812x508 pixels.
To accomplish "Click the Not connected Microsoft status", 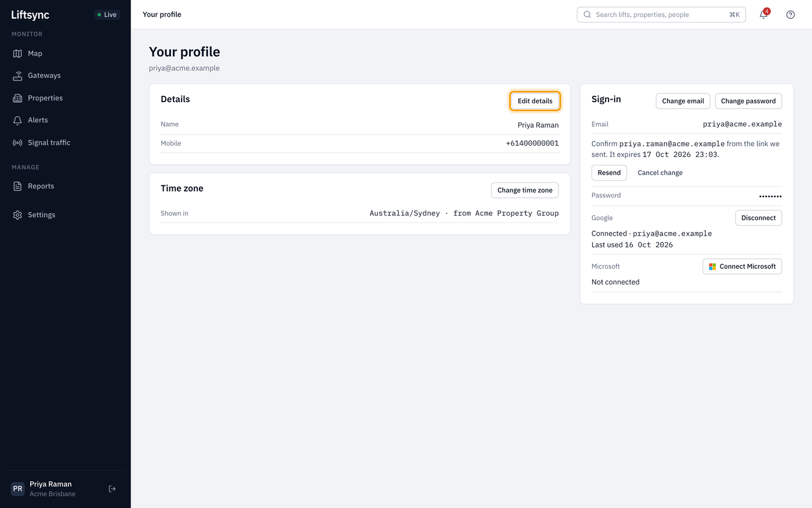I will click(615, 282).
